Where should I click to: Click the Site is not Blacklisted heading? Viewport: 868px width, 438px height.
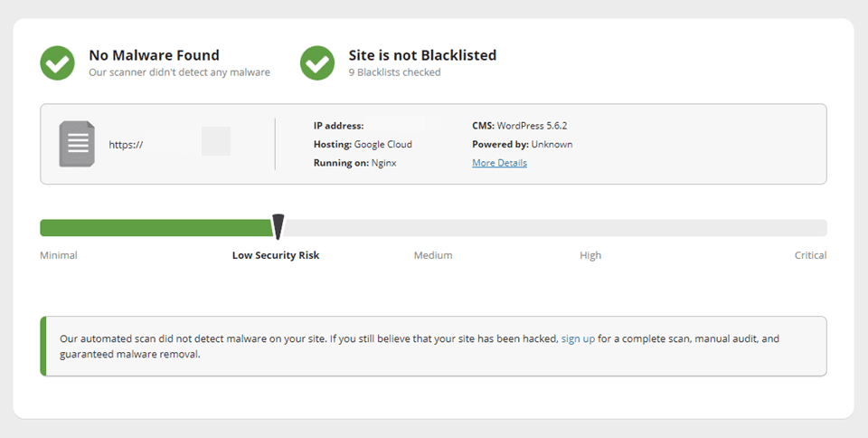coord(422,55)
